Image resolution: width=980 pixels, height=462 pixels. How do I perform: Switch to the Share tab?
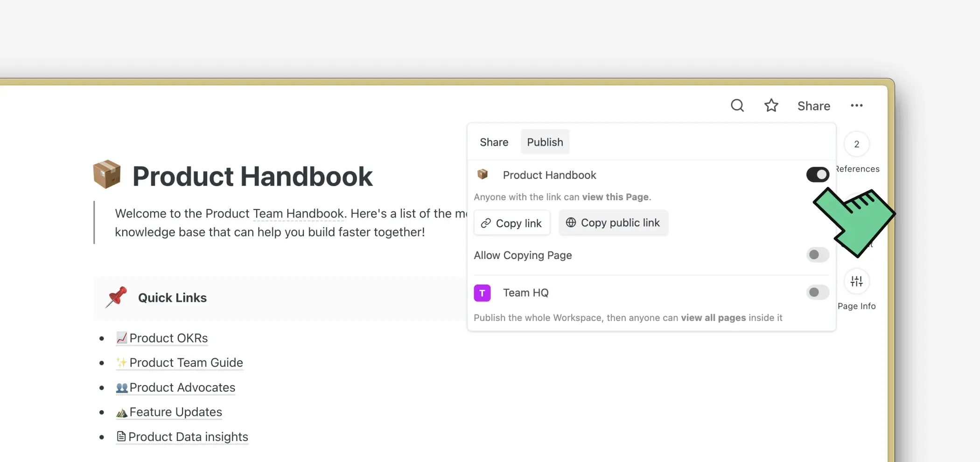pyautogui.click(x=494, y=142)
